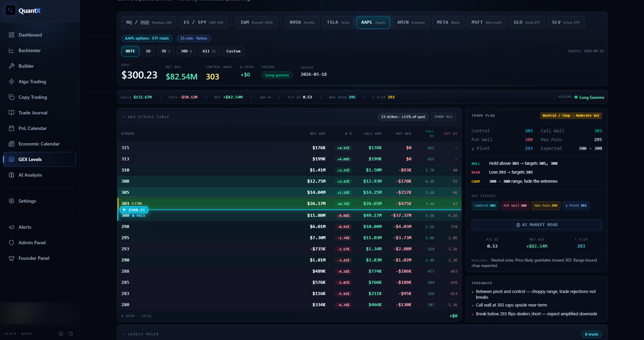Select the AAPL Apple tab
The height and width of the screenshot is (340, 644).
pyautogui.click(x=373, y=22)
